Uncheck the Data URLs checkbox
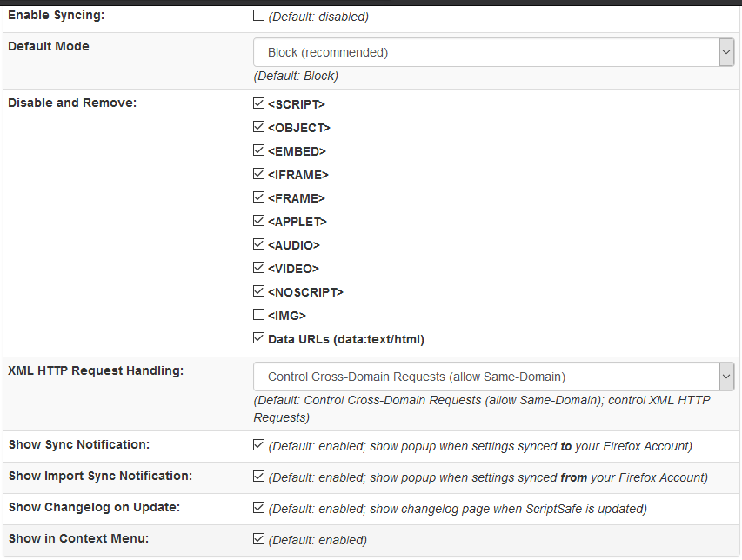The height and width of the screenshot is (560, 742). (x=258, y=338)
